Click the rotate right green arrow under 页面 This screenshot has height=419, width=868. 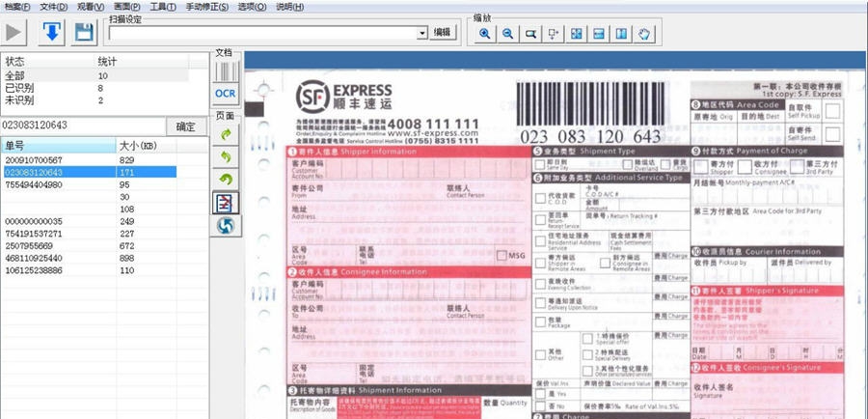tap(226, 134)
